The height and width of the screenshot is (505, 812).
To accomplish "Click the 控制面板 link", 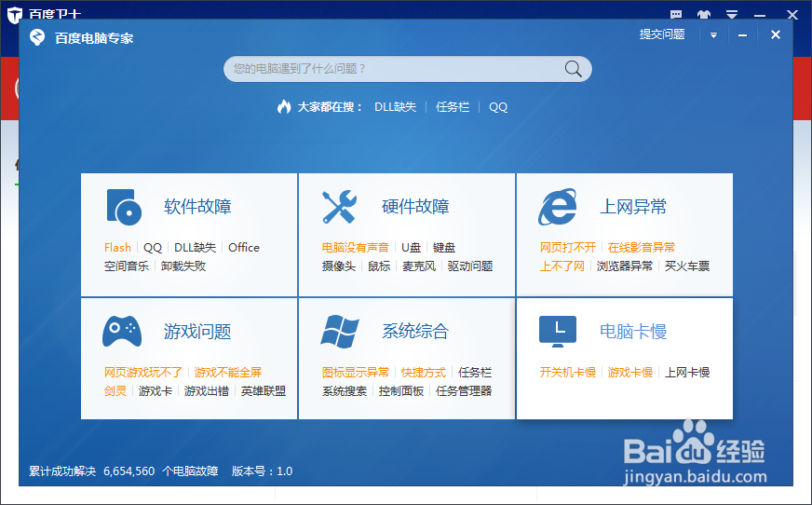I will 401,391.
